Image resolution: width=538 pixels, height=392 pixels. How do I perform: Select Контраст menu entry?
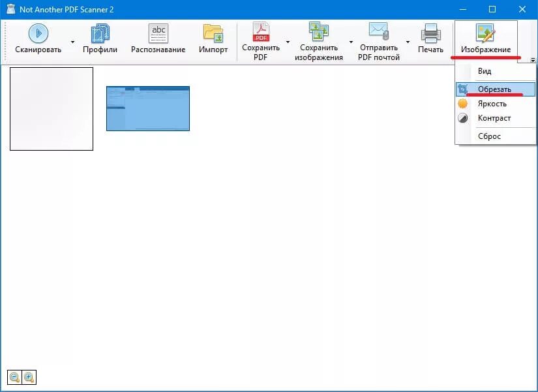tap(496, 118)
